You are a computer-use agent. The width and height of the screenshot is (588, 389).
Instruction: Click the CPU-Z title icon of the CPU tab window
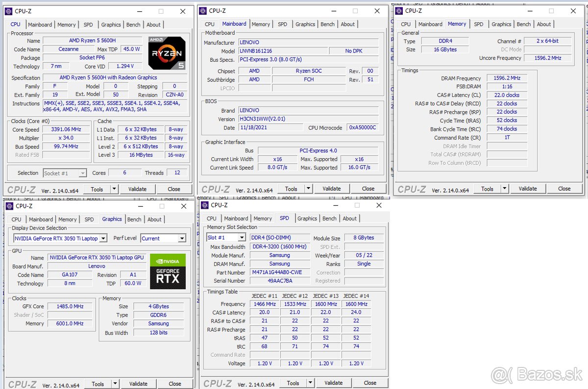coord(9,11)
